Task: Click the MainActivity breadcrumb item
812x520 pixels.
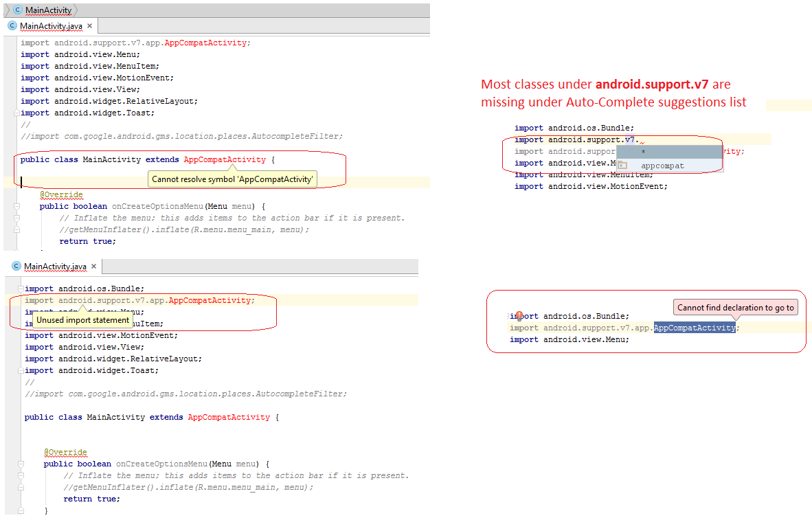Action: (x=48, y=10)
